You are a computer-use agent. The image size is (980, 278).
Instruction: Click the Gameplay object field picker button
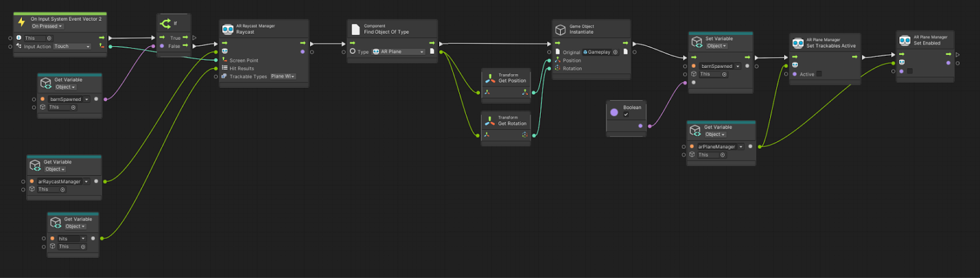click(615, 52)
